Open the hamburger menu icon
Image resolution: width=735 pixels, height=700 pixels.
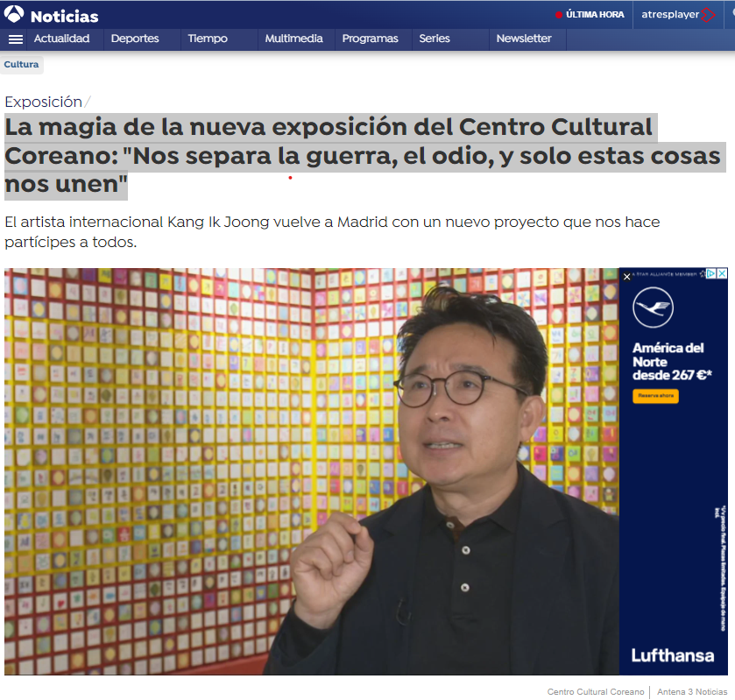(16, 39)
